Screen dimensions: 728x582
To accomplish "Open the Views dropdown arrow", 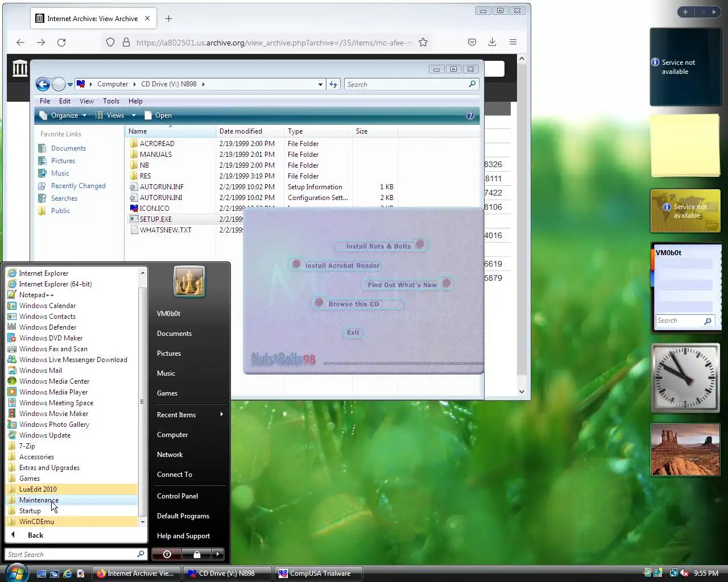I will pyautogui.click(x=134, y=115).
